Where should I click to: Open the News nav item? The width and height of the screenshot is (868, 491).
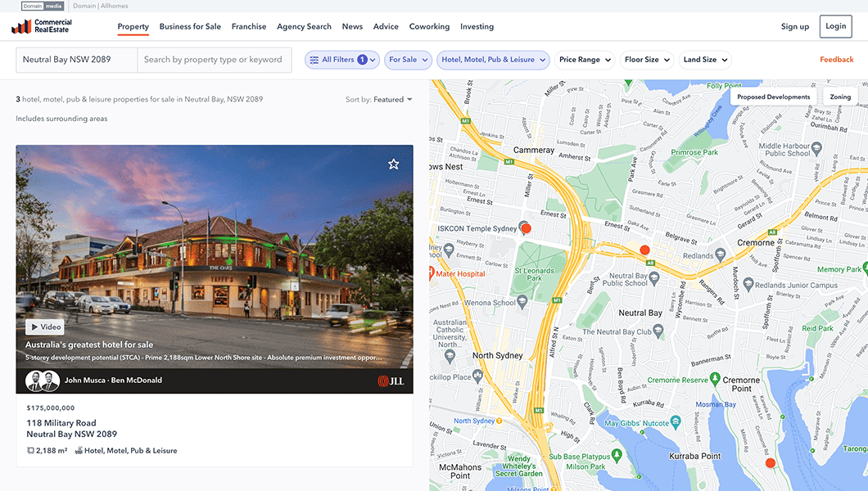(352, 26)
